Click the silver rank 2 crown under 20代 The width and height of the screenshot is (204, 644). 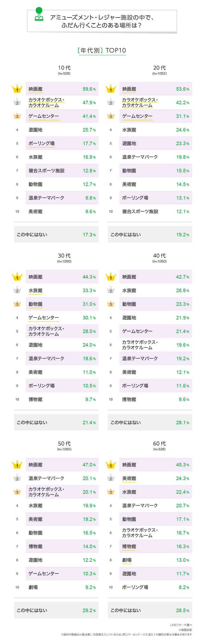pyautogui.click(x=111, y=102)
